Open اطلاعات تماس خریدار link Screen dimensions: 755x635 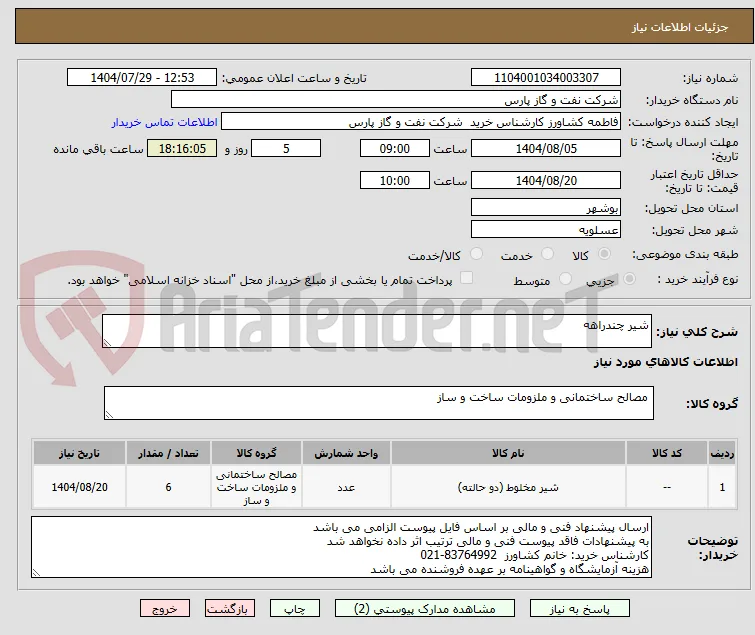pyautogui.click(x=165, y=122)
